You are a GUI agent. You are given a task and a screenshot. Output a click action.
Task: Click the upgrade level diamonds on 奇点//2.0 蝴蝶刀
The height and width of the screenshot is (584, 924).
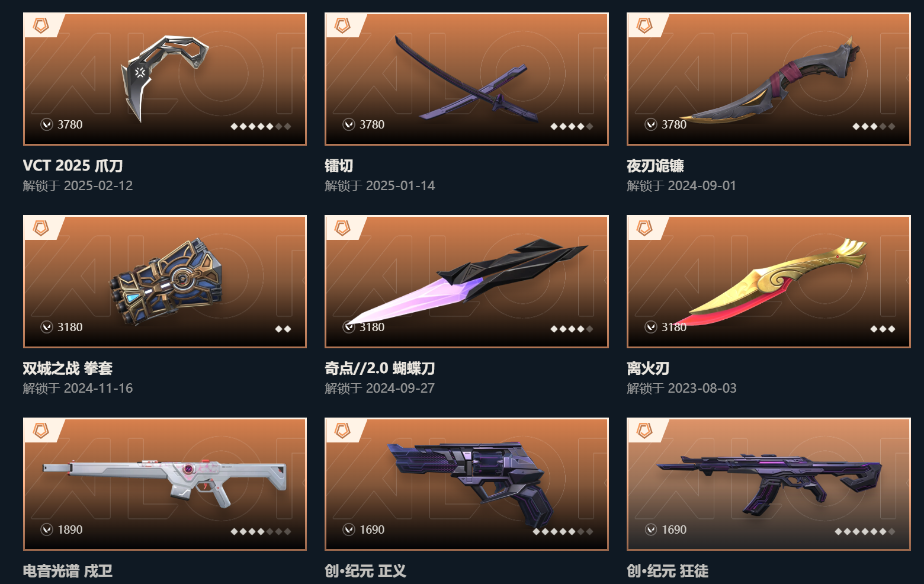572,329
